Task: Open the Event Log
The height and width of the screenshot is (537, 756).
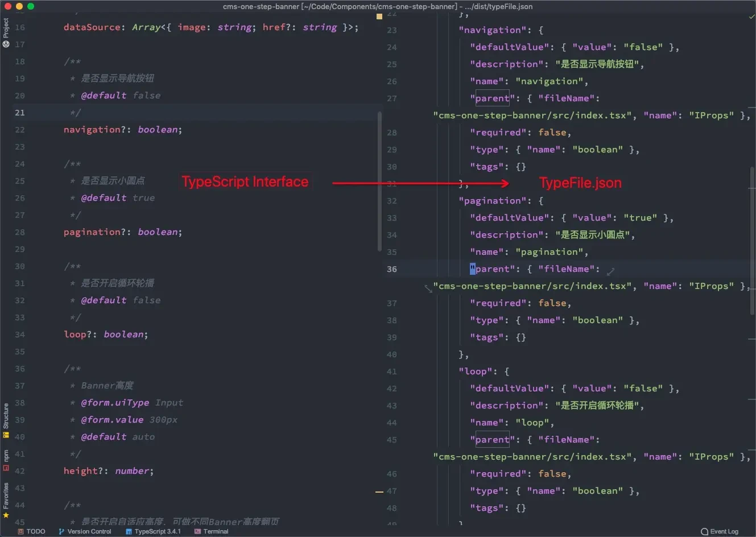Action: (x=720, y=531)
